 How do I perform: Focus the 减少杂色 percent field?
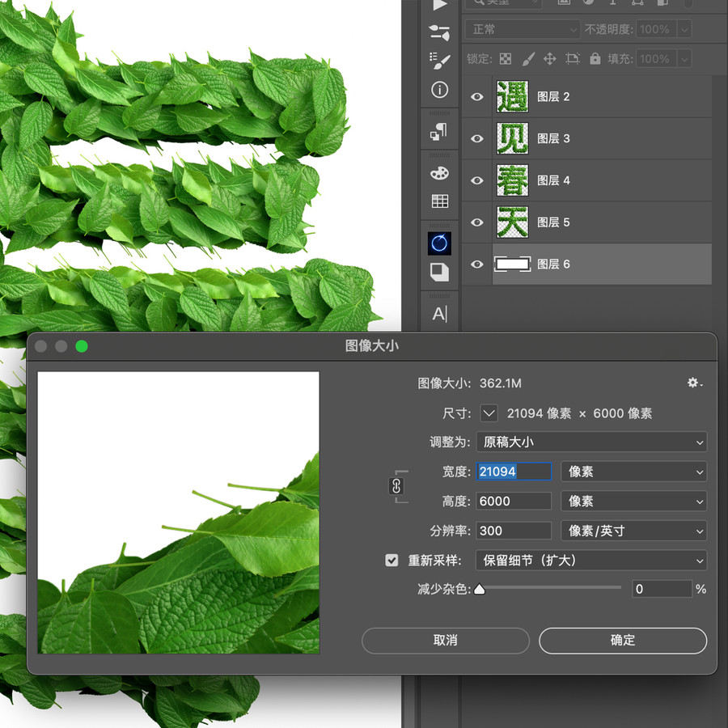pyautogui.click(x=662, y=589)
